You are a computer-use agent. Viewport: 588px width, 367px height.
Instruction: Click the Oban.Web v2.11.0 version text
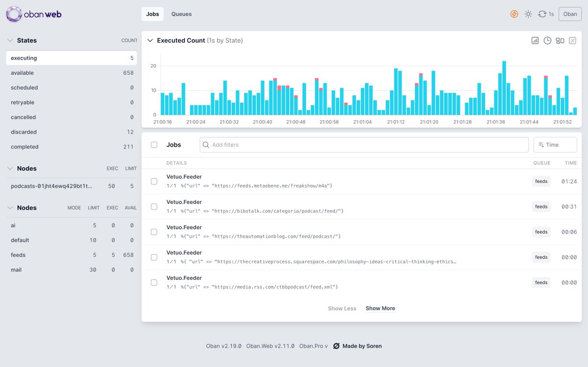(x=270, y=346)
